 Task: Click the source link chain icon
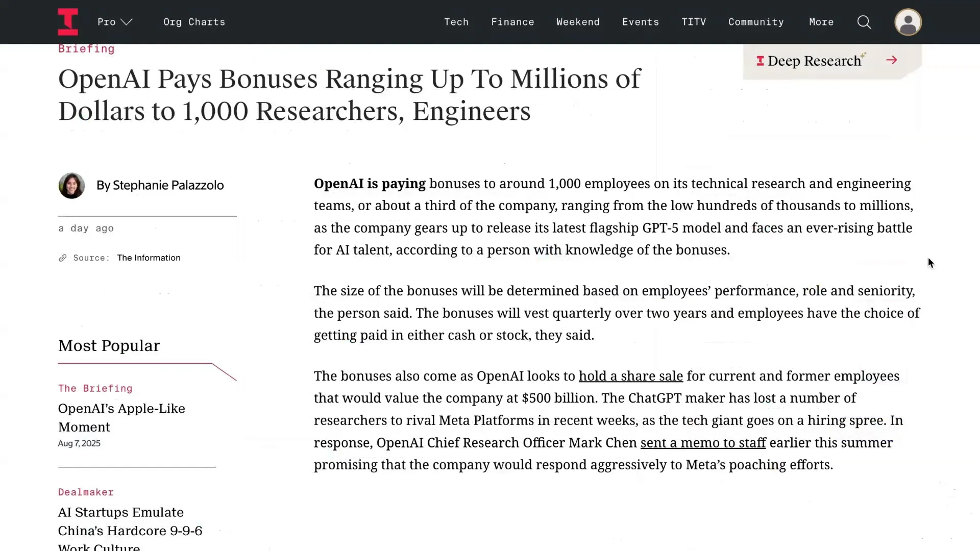[63, 258]
